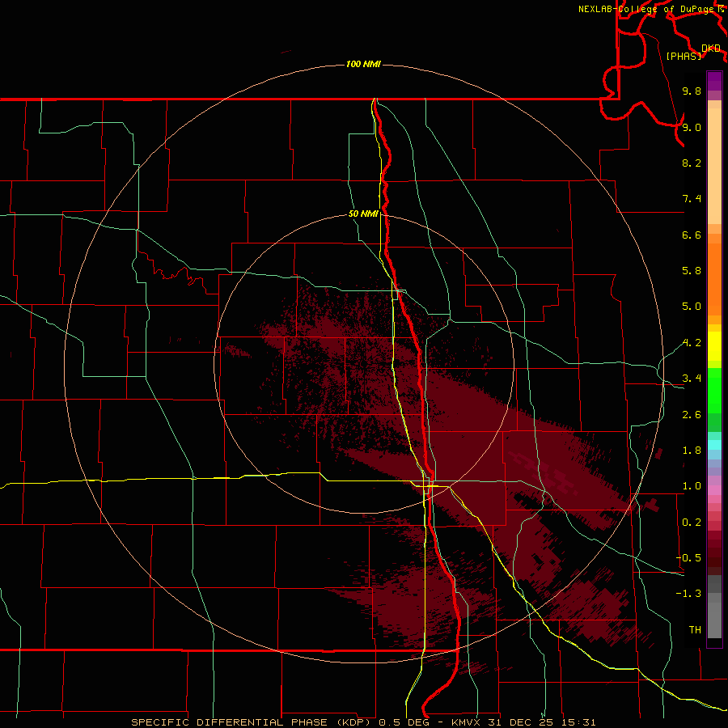Click the 1.8 value on the color scale
Screen dimensions: 728x728
[692, 451]
